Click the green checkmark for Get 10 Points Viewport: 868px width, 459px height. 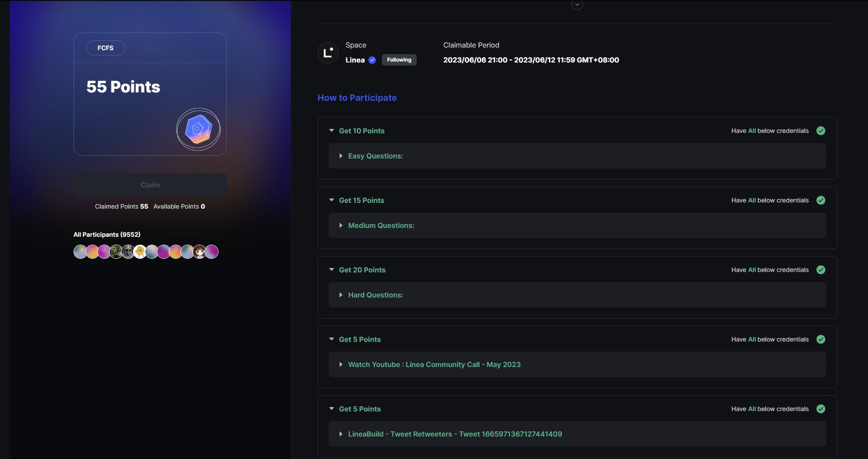821,131
